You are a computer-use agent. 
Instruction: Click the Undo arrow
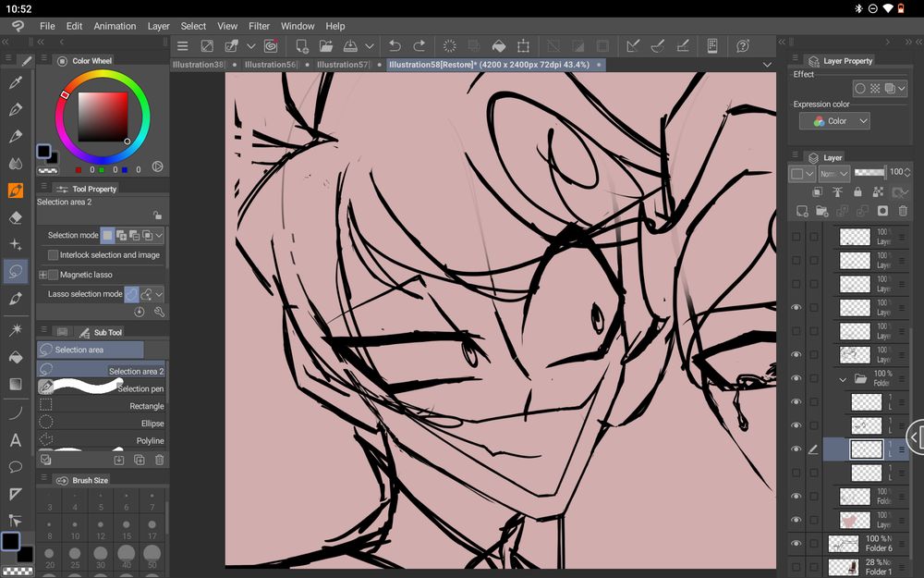click(395, 46)
